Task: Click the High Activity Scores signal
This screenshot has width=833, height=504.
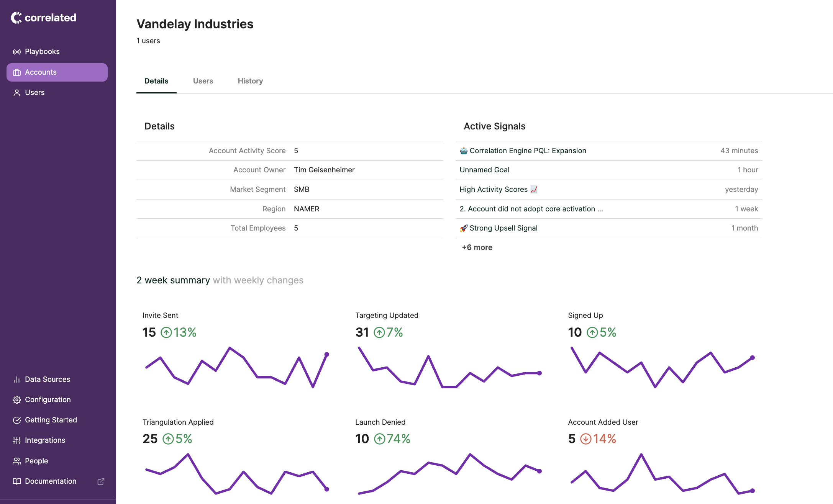Action: tap(494, 190)
